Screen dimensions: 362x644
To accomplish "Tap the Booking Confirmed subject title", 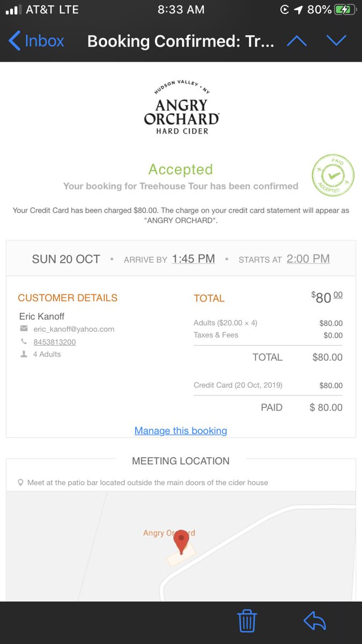I will (181, 41).
